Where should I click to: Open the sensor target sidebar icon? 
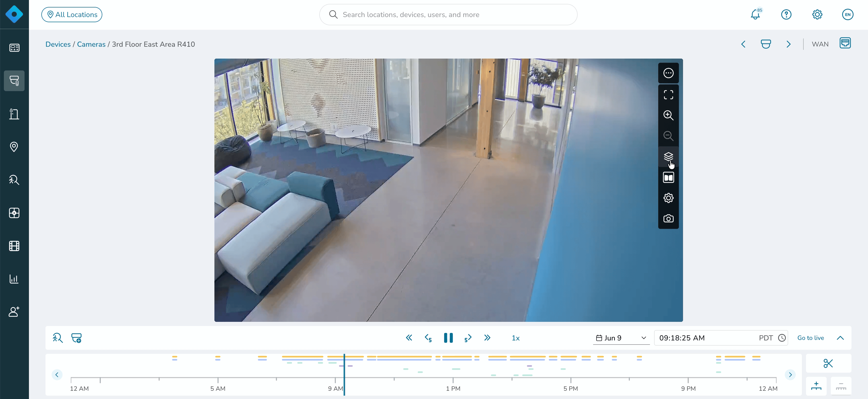point(14,213)
